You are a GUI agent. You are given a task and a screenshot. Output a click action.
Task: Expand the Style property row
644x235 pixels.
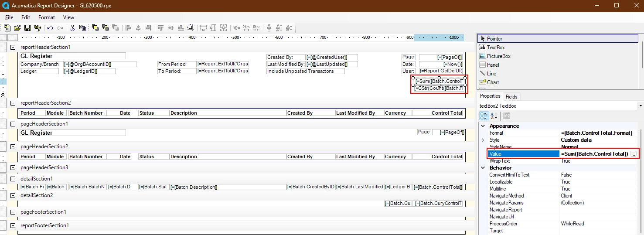click(x=483, y=140)
